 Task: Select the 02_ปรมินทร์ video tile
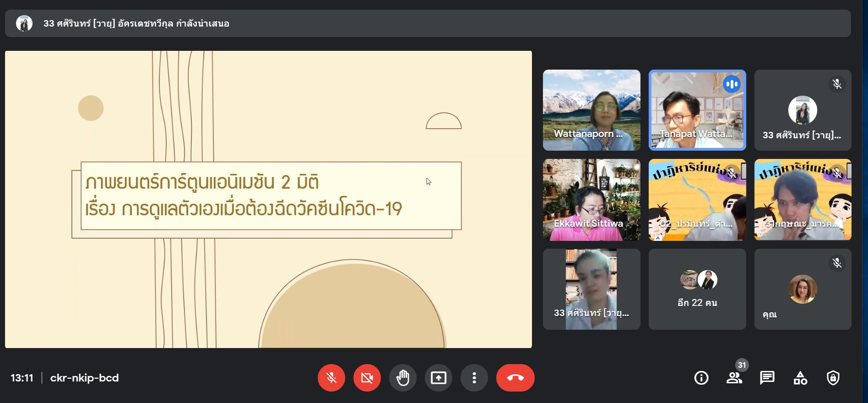(x=697, y=200)
